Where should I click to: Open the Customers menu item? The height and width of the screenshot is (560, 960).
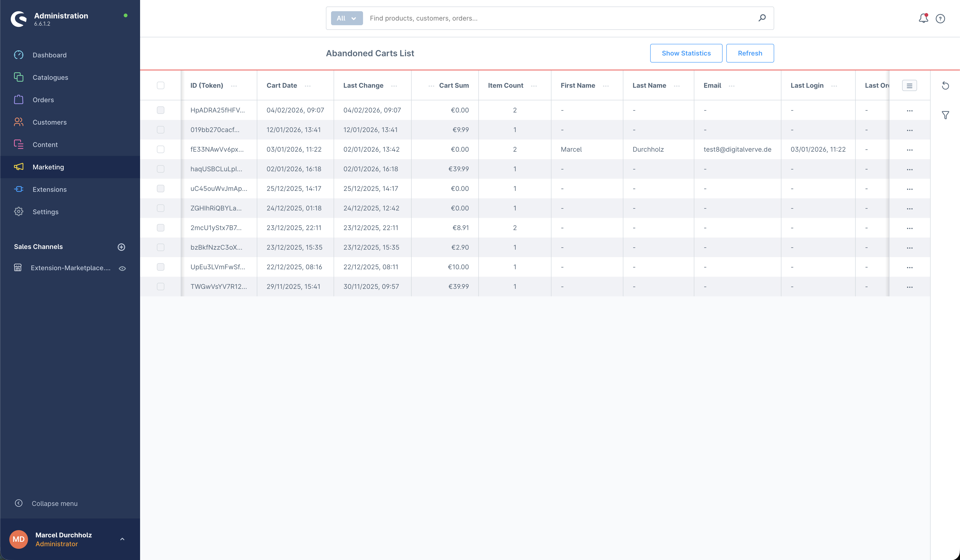pos(49,122)
